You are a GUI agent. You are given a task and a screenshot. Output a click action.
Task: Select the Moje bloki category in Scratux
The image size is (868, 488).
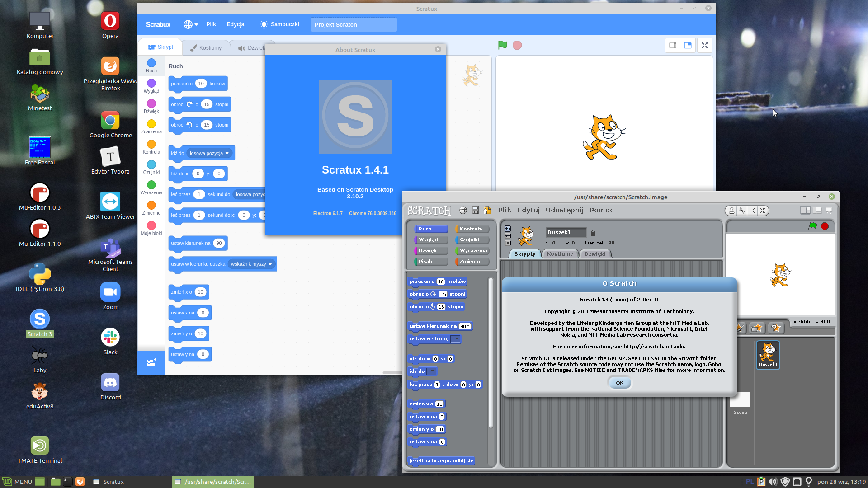pos(151,228)
